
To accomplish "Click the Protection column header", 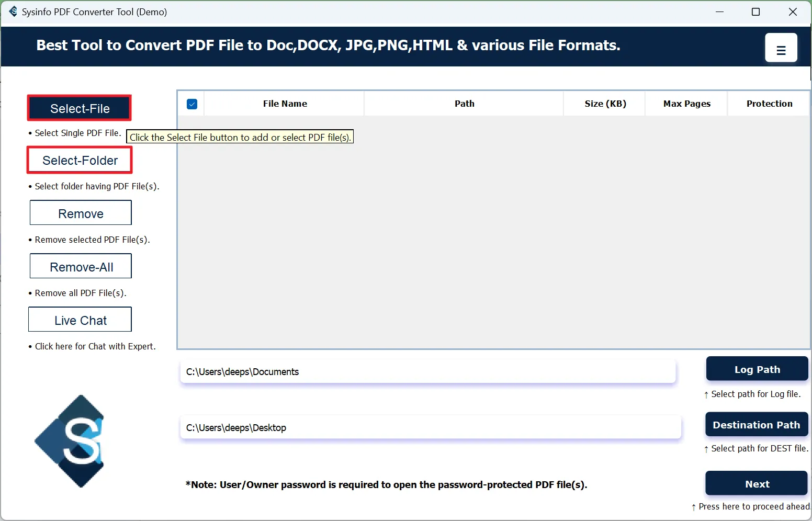I will point(769,104).
